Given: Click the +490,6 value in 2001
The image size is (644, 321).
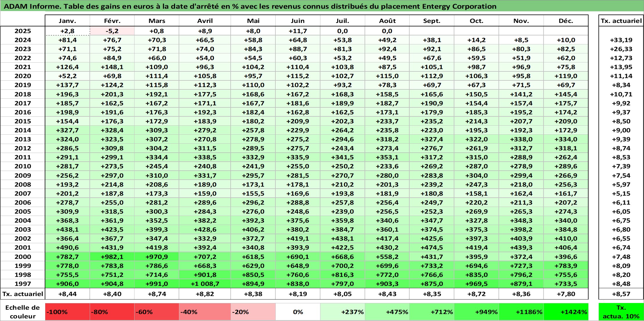Looking at the screenshot, I should click(67, 248).
